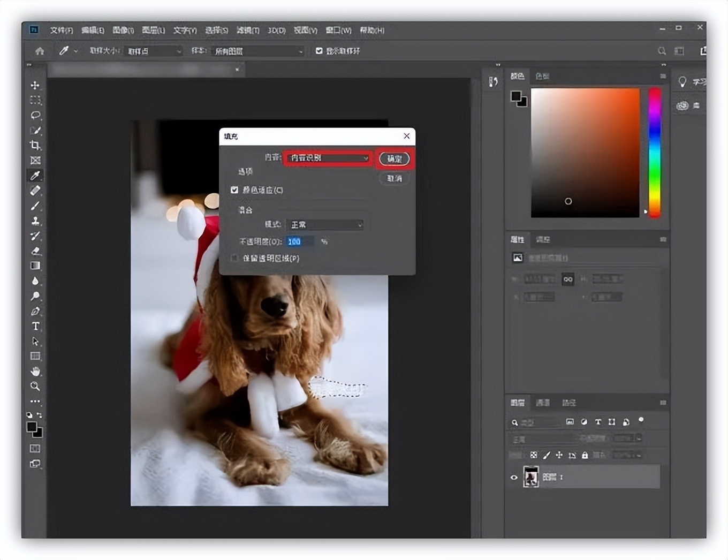Open the sample size dropdown in options bar
Viewport: 728px width, 560px height.
[154, 51]
